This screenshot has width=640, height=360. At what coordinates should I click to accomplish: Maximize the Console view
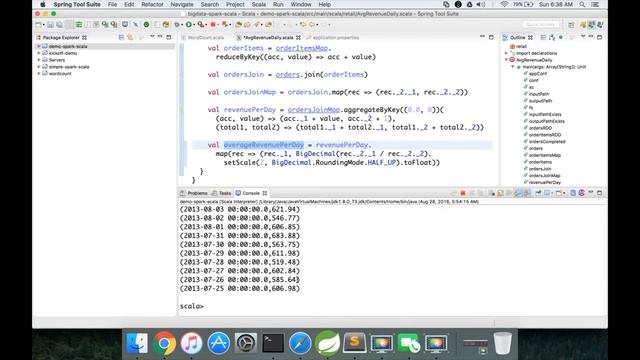599,193
